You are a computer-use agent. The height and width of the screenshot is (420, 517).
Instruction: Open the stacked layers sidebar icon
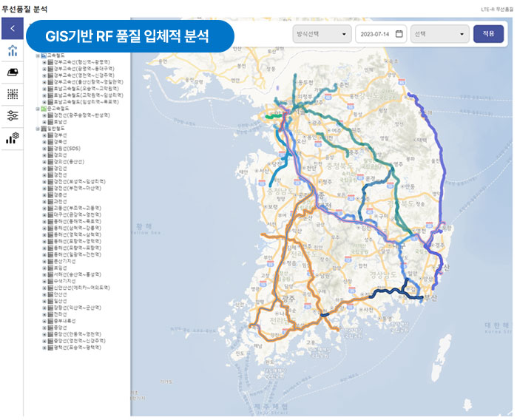pyautogui.click(x=12, y=72)
